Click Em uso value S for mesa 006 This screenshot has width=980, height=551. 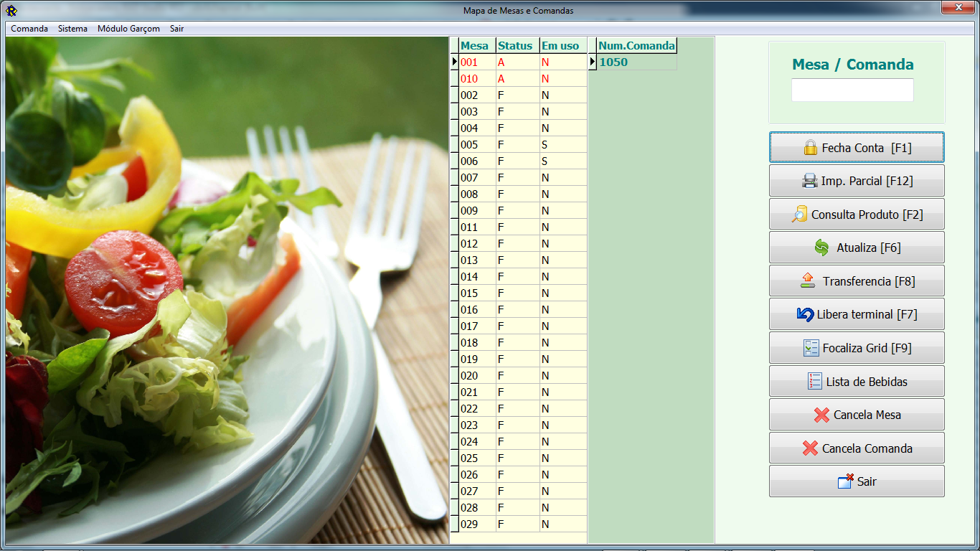(x=563, y=161)
